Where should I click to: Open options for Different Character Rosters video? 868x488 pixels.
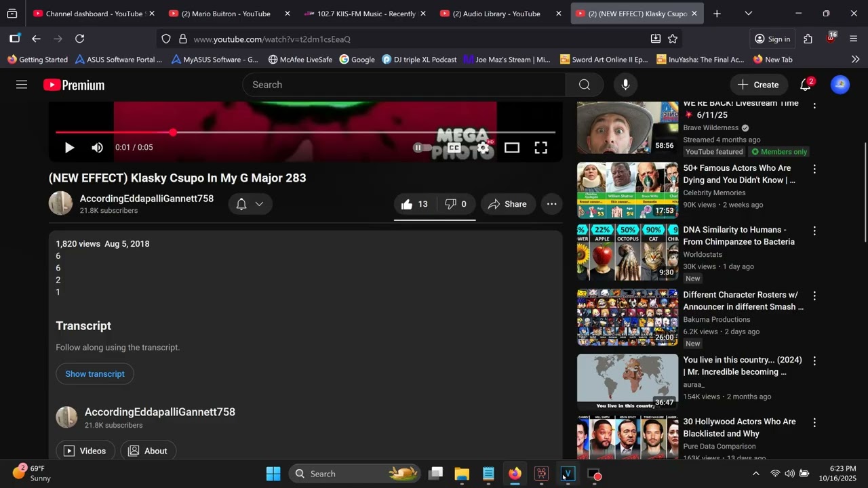tap(814, 296)
